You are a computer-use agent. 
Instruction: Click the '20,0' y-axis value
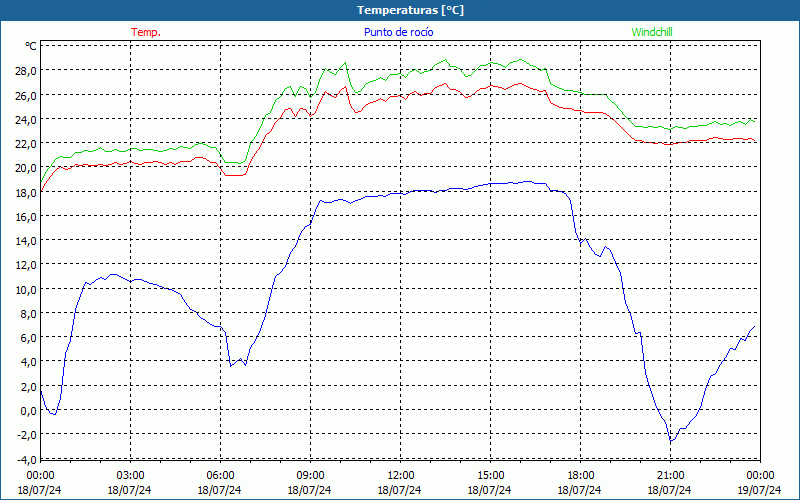pyautogui.click(x=26, y=168)
